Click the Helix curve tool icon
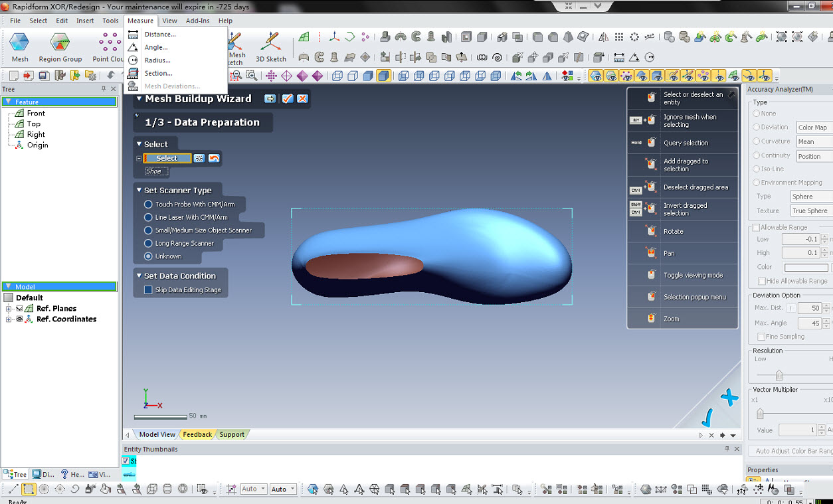The height and width of the screenshot is (504, 833). point(482,57)
